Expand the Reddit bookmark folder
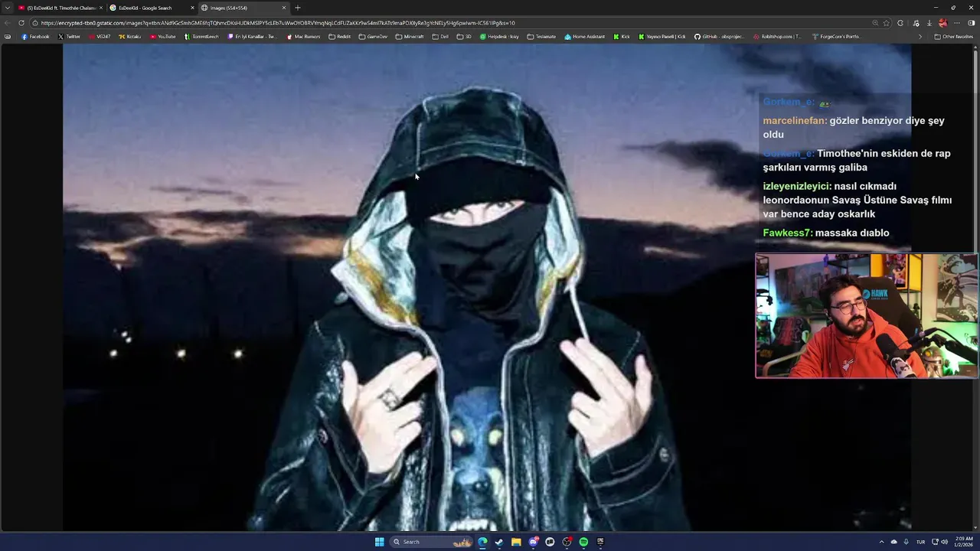The width and height of the screenshot is (980, 551). click(x=340, y=37)
